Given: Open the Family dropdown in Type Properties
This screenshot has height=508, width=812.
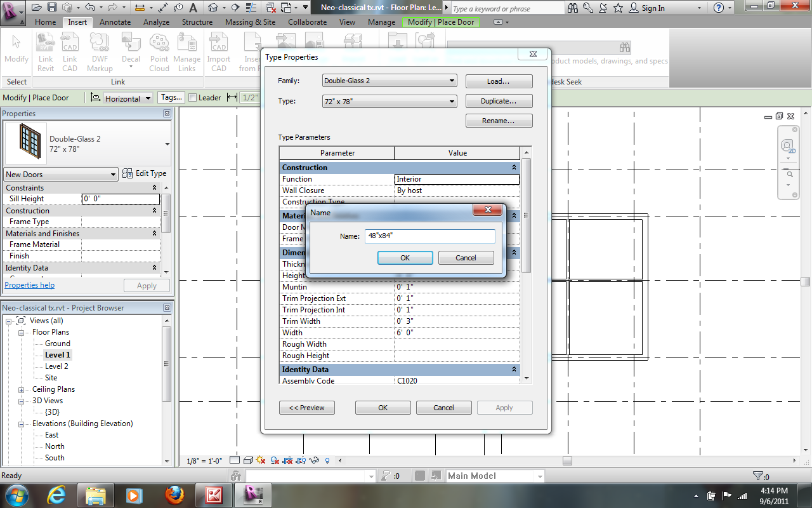Looking at the screenshot, I should point(390,81).
